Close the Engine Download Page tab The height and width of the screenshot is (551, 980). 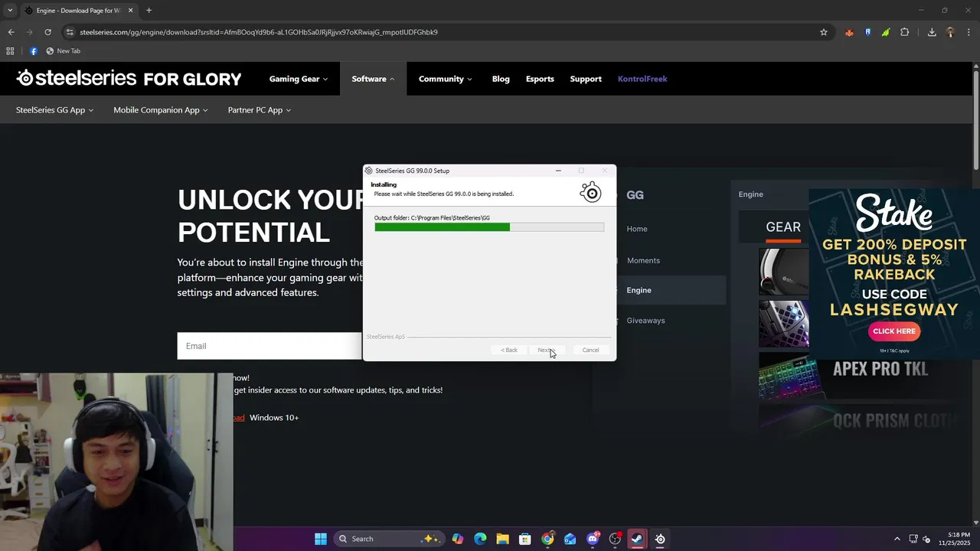coord(131,11)
